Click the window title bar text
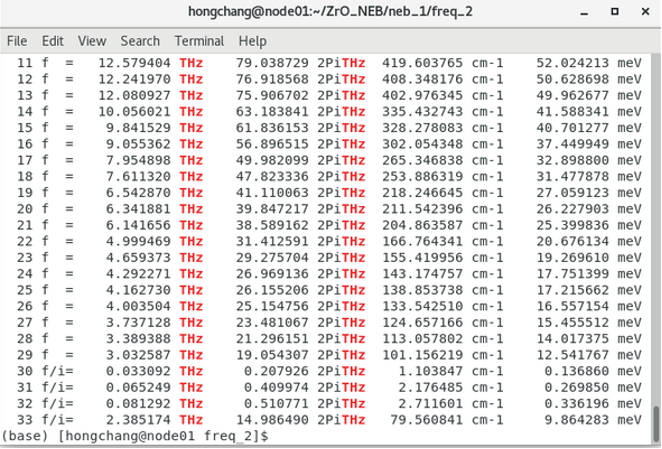 [330, 11]
